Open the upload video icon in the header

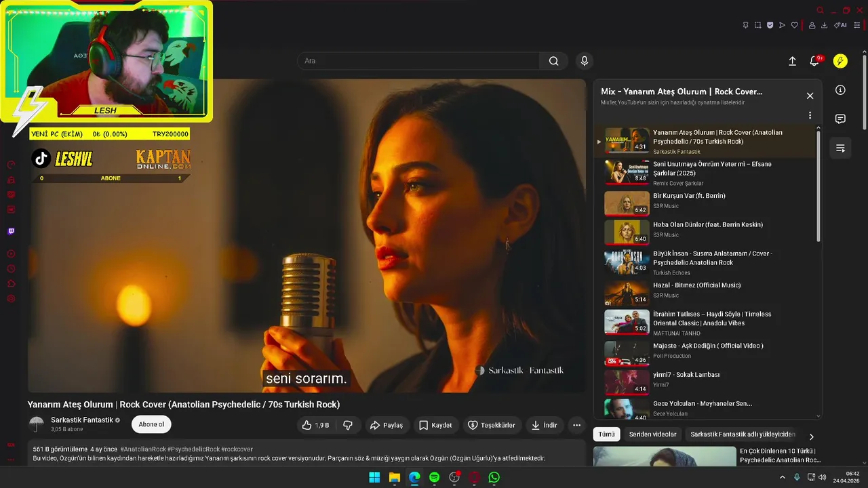tap(792, 61)
